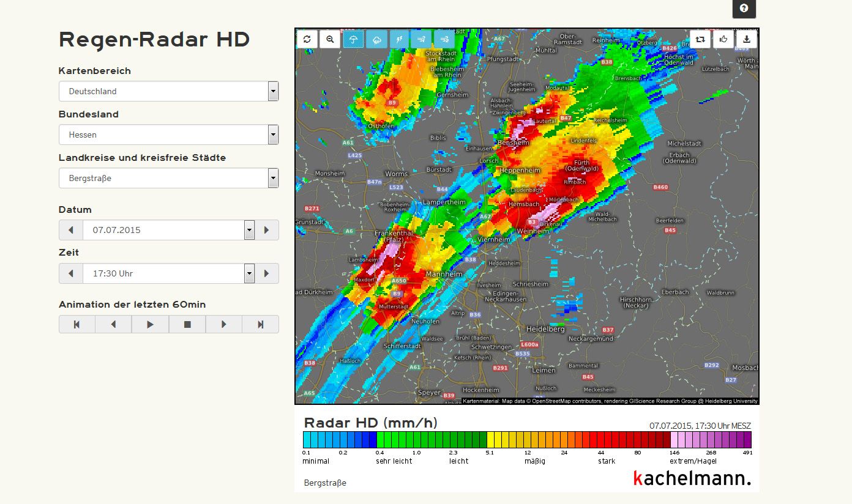
Task: Go to the next date with the right arrow
Action: click(266, 230)
